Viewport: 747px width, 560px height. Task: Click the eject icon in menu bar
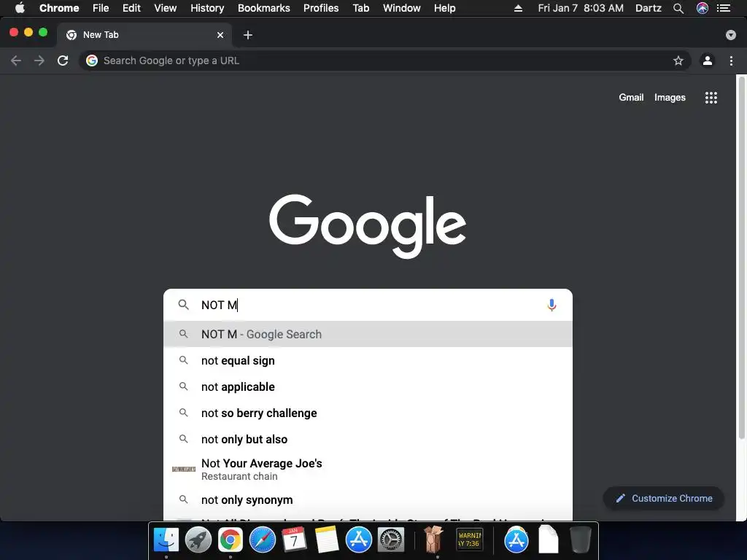[519, 8]
